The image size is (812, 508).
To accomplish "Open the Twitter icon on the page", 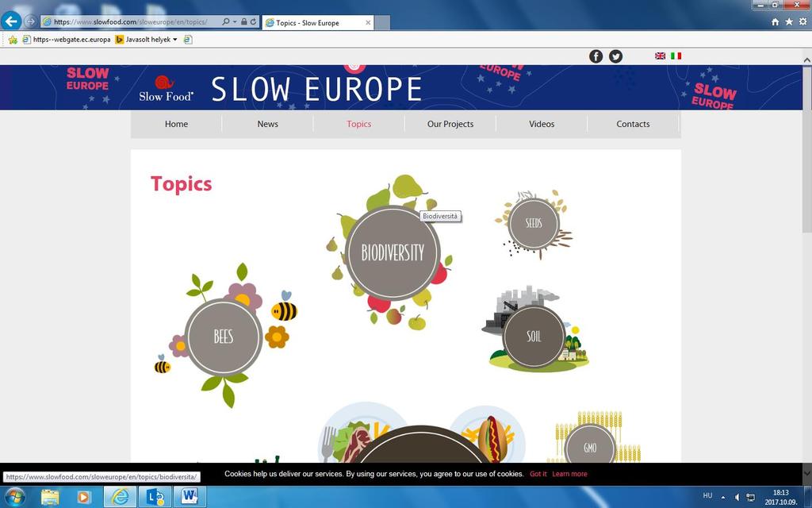I will tap(615, 56).
